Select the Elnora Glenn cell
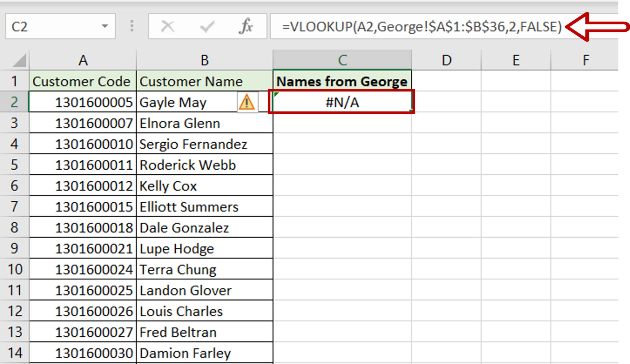This screenshot has width=630, height=364. click(x=205, y=123)
